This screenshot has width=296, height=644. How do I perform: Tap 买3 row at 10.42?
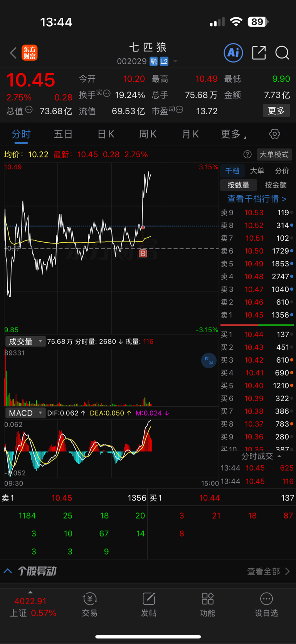(x=257, y=360)
